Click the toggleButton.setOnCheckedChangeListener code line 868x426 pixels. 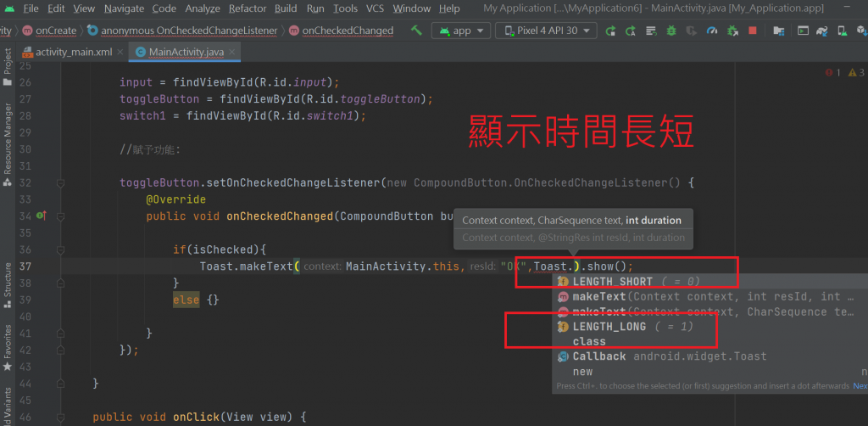406,182
